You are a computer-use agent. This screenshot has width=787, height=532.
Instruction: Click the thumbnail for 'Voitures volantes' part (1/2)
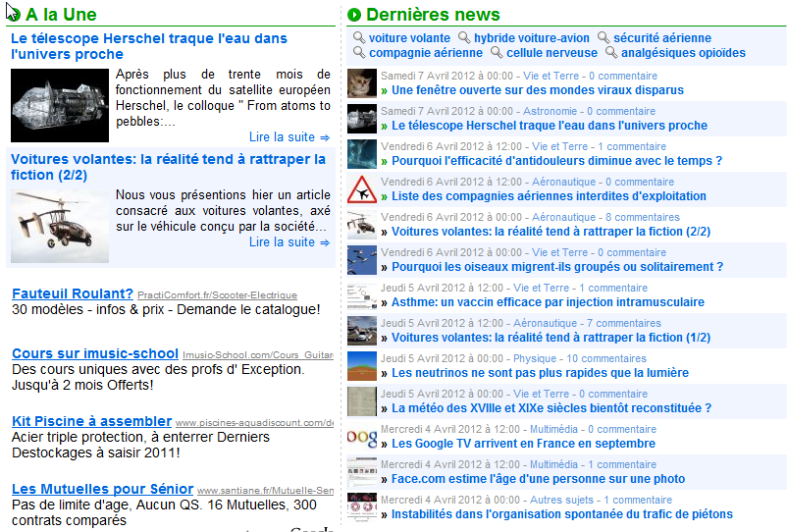[x=362, y=331]
